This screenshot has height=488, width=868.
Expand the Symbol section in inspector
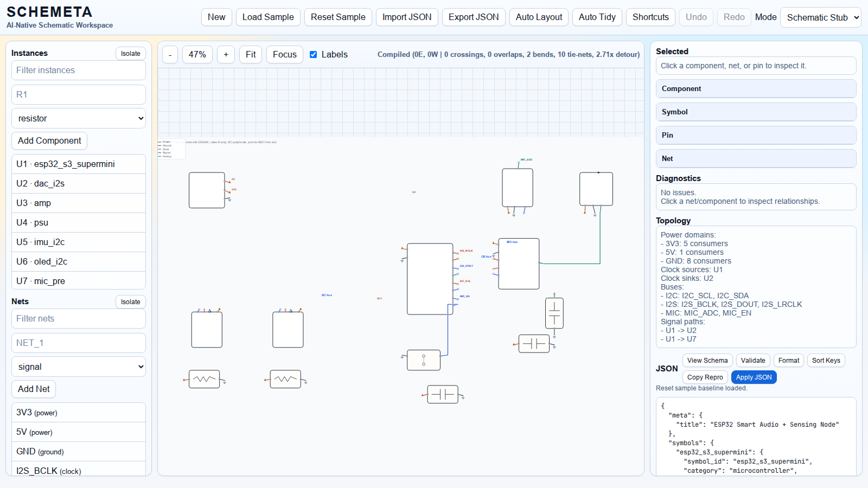pos(755,112)
